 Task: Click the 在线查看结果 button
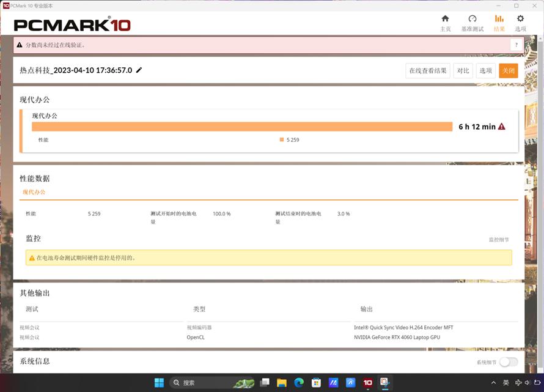(x=427, y=70)
